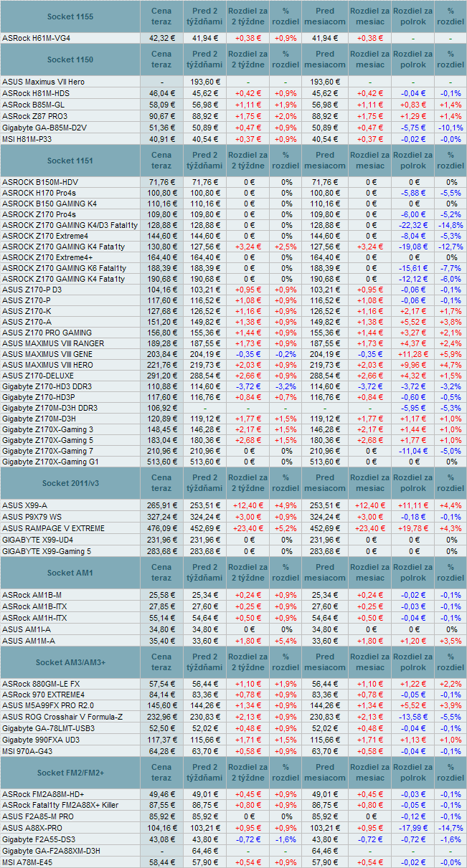Select ASRock Fatal1ty FM2A88X+ Killer name
The image size is (467, 868).
pyautogui.click(x=60, y=805)
